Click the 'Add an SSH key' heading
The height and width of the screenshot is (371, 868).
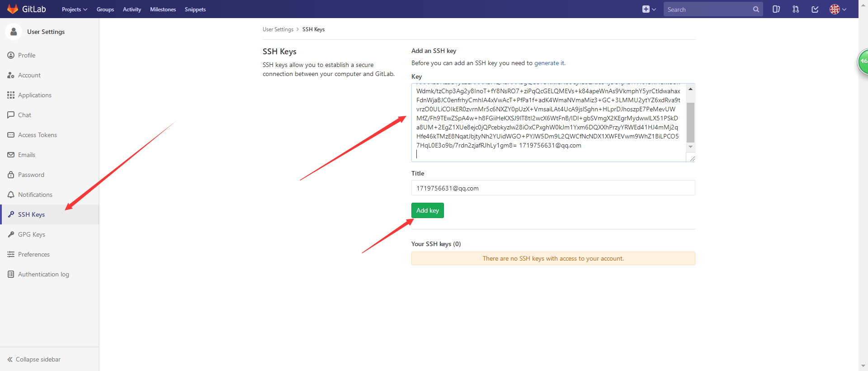click(434, 51)
